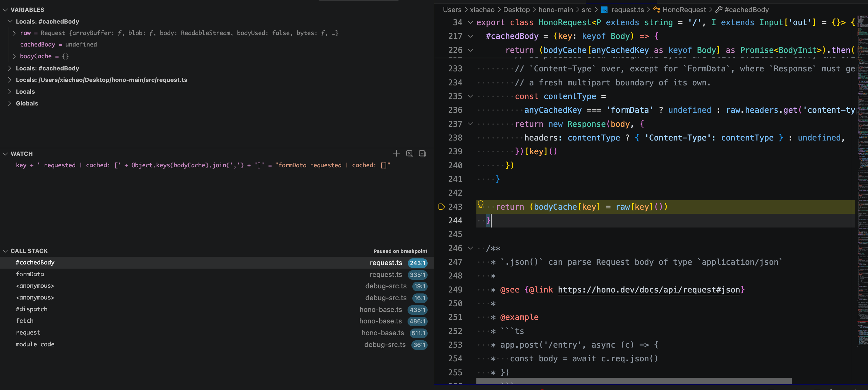
Task: Collapse the CALL STACK section
Action: click(x=5, y=251)
